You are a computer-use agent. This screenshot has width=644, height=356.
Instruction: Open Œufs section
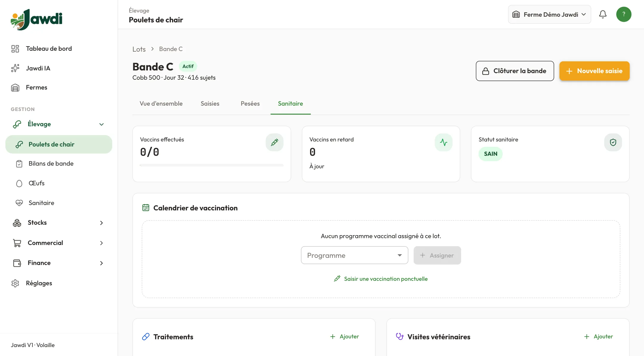click(x=59, y=183)
